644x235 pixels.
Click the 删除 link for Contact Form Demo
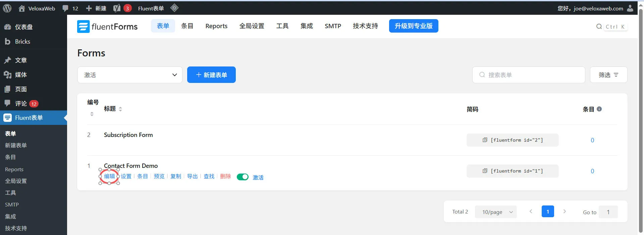(x=225, y=176)
